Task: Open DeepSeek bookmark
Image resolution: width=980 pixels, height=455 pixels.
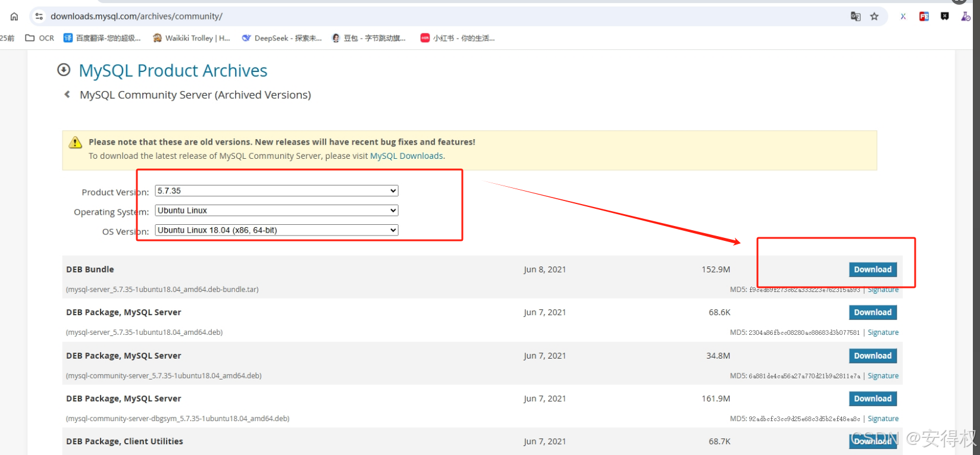Action: pyautogui.click(x=281, y=38)
